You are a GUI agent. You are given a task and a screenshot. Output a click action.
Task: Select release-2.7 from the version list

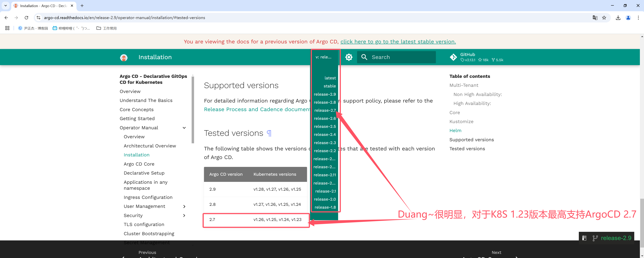(325, 110)
